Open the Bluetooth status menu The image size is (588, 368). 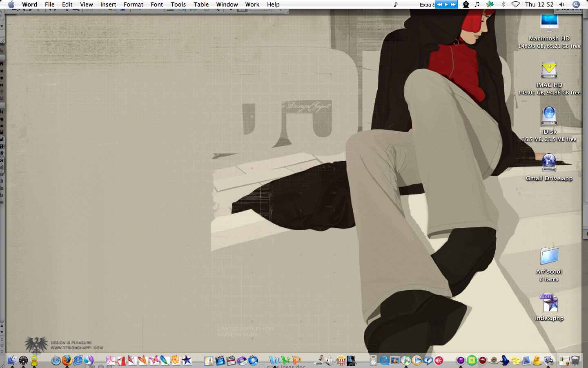[503, 4]
